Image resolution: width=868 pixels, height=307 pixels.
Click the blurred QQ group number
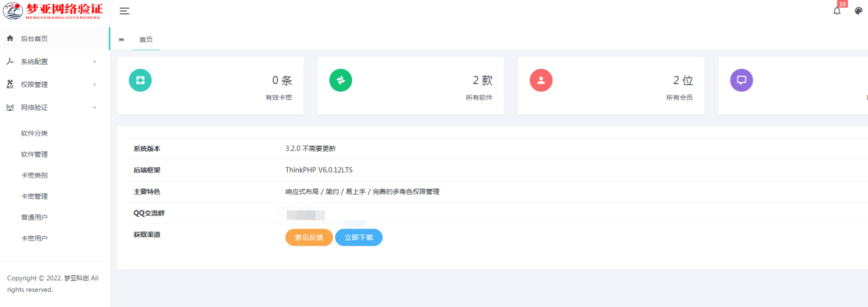click(306, 215)
